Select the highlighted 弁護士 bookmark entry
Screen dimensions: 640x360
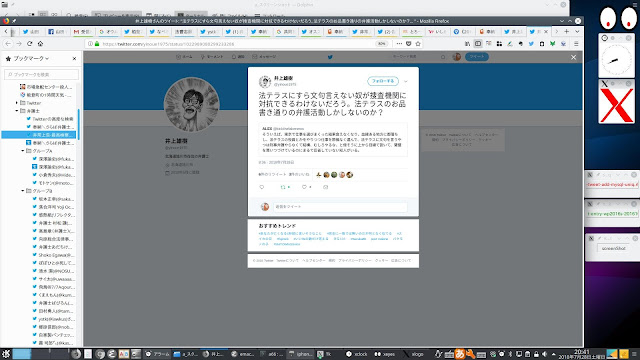pyautogui.click(x=39, y=135)
